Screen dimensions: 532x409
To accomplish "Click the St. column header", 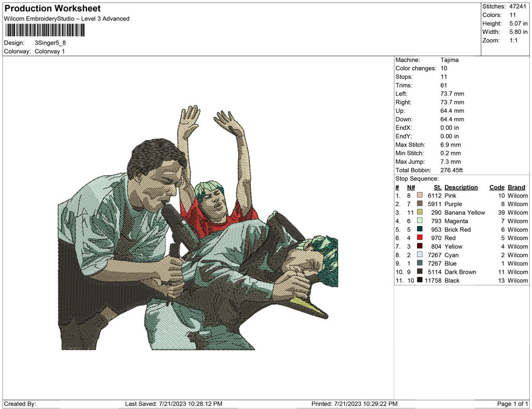I will [437, 187].
